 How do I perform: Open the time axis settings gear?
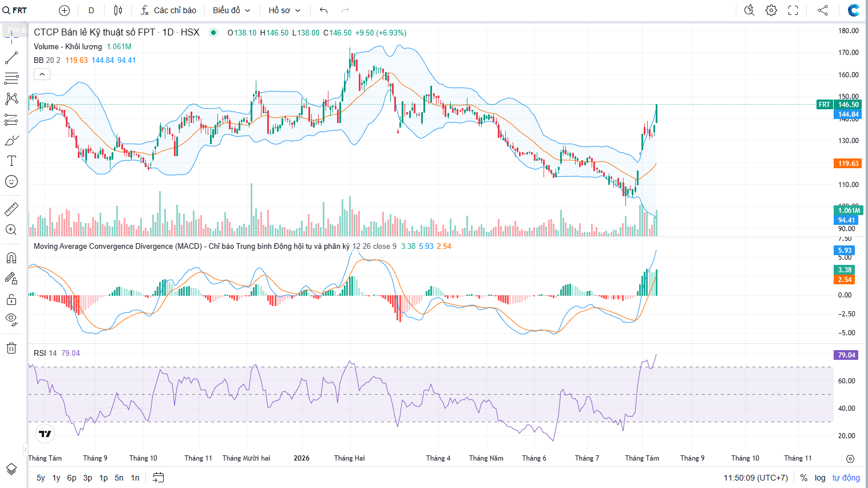(x=850, y=458)
